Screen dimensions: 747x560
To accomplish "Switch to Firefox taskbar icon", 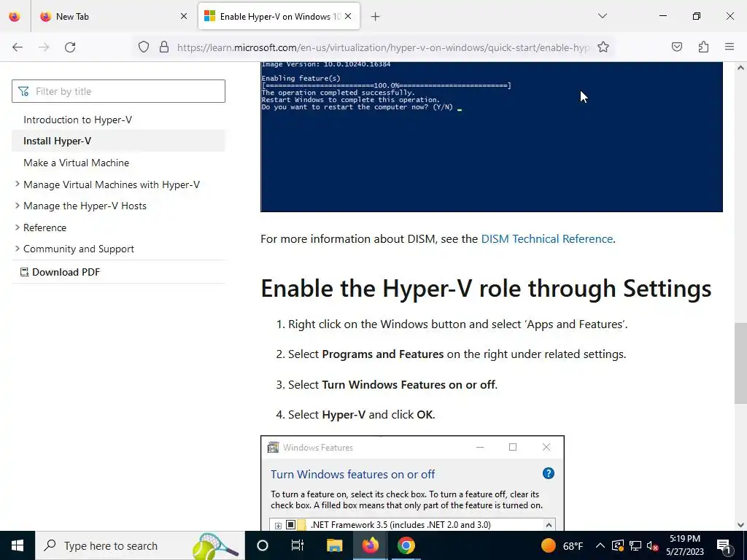I will click(x=370, y=545).
